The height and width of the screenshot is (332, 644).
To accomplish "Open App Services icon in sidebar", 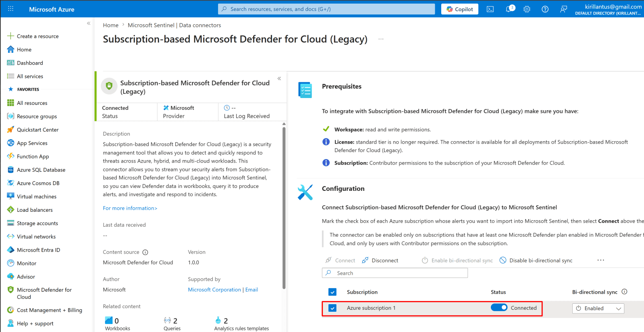I will tap(10, 143).
